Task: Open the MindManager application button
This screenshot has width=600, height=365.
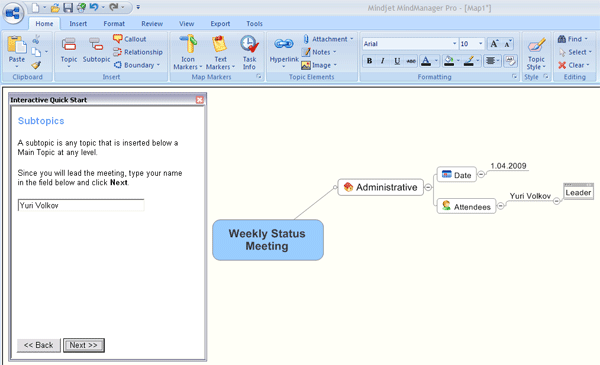Action: [13, 13]
